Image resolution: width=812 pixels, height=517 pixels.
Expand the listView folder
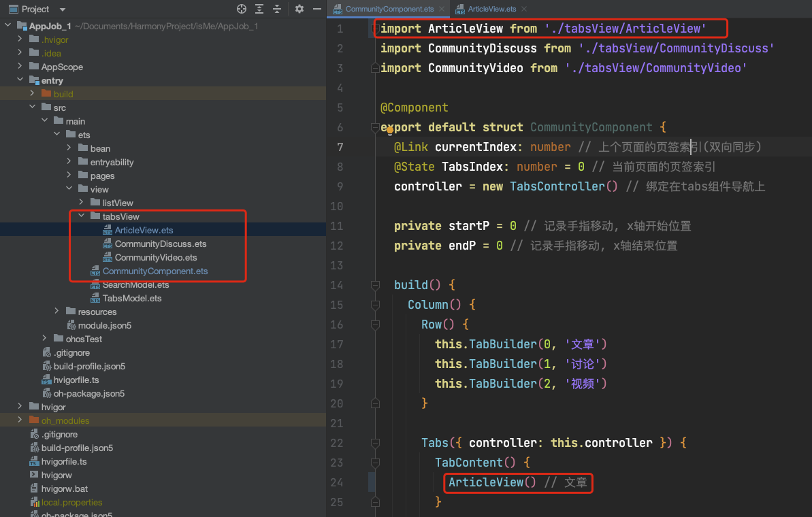[81, 202]
